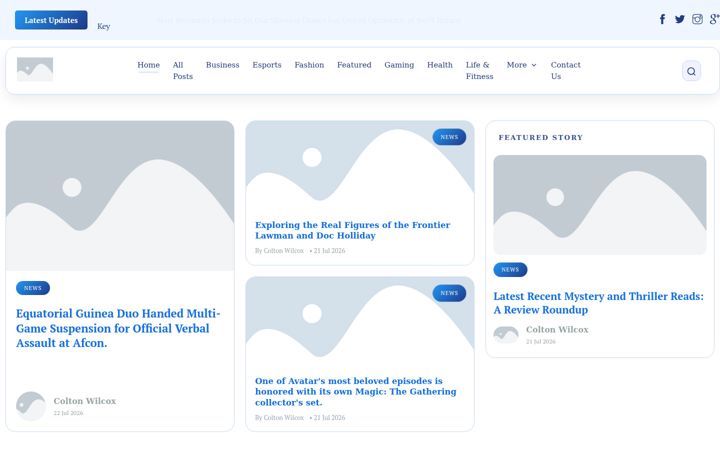Click NEWS badge on Avatar episodes card
This screenshot has height=450, width=720.
pyautogui.click(x=449, y=293)
